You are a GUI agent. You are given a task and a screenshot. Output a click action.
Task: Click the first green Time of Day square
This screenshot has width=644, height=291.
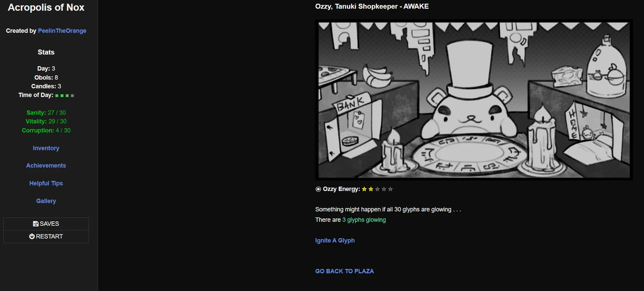click(x=57, y=95)
